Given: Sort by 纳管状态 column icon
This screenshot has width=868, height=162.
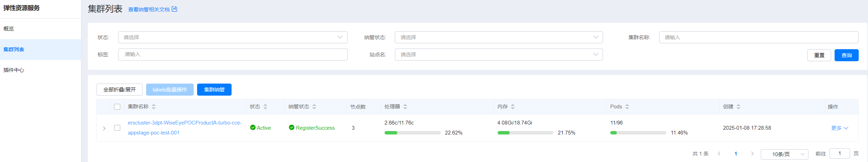Looking at the screenshot, I should pos(314,107).
